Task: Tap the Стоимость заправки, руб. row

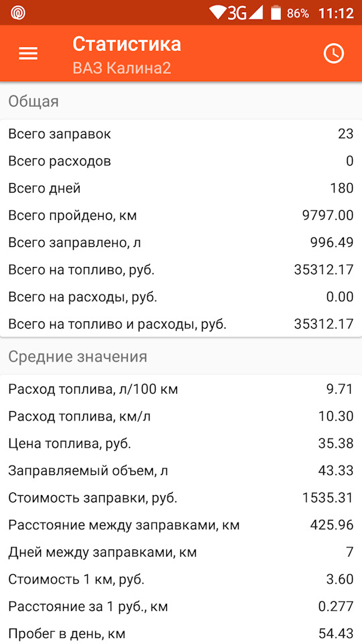Action: (181, 497)
